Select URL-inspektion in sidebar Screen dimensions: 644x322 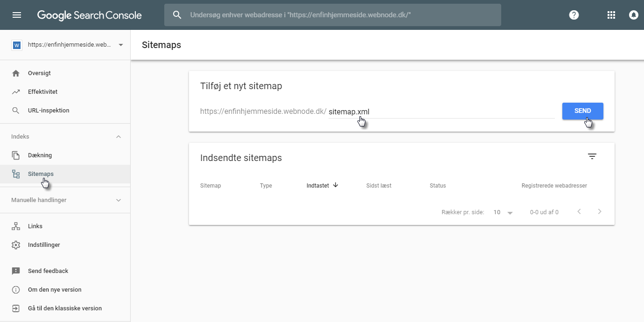(x=49, y=111)
